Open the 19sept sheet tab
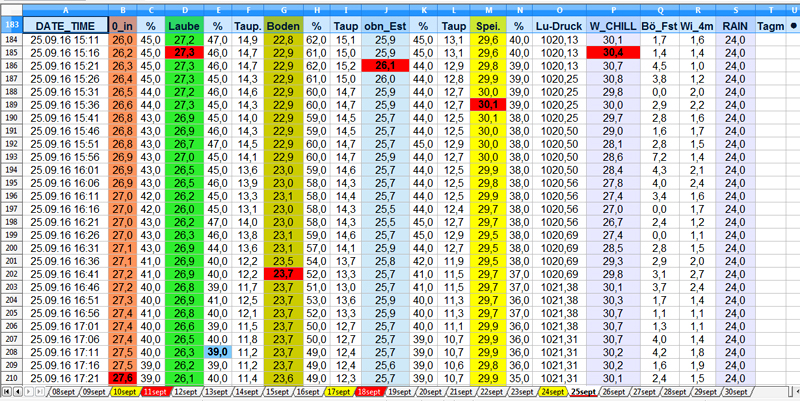 [399, 391]
